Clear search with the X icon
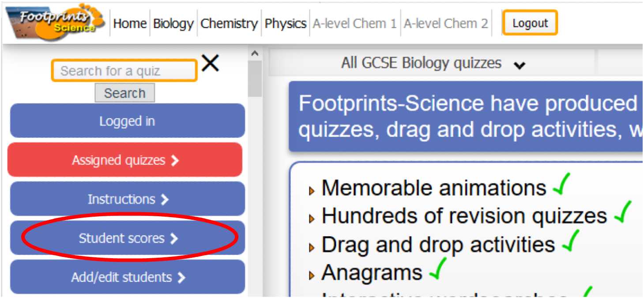 (210, 63)
